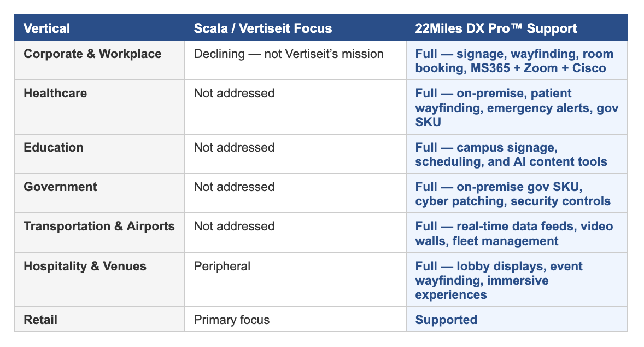Click the MS365 + Zoom + Cisco support text
The width and height of the screenshot is (644, 347).
pyautogui.click(x=538, y=68)
